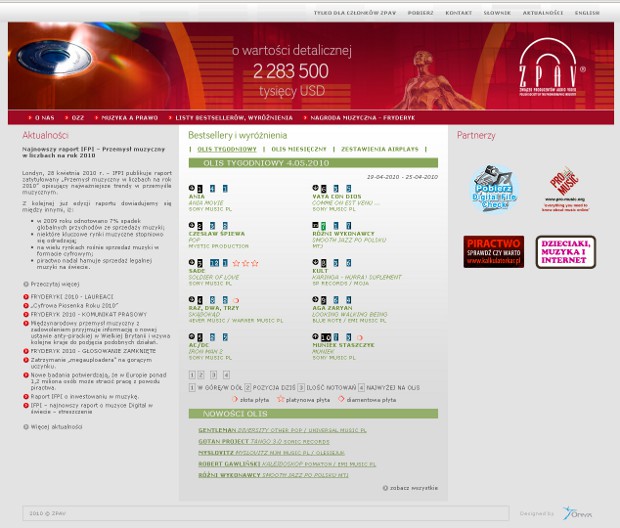Click the red bullet next to FRYDERYKI 2010 - LAUREACI
620x528 pixels.
(26, 297)
